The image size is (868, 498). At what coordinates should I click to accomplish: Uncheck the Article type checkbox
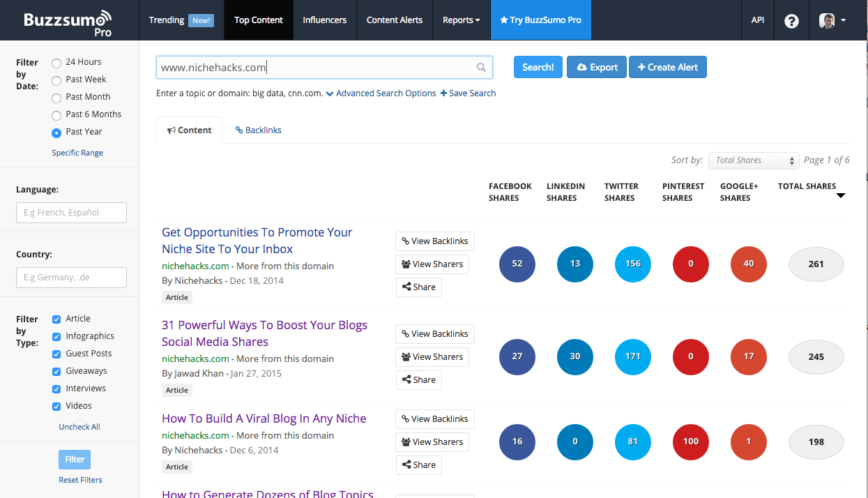[56, 319]
